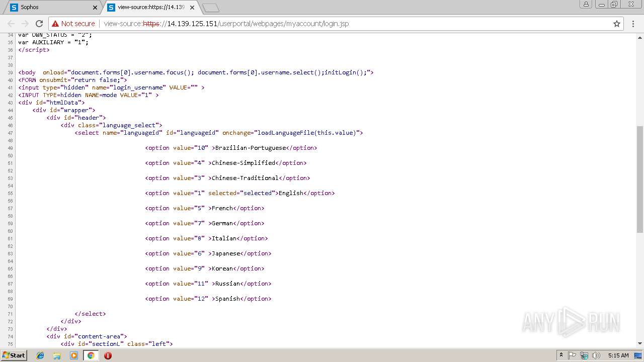This screenshot has height=362, width=644.
Task: Open File Explorer from the taskbar
Action: point(57,355)
